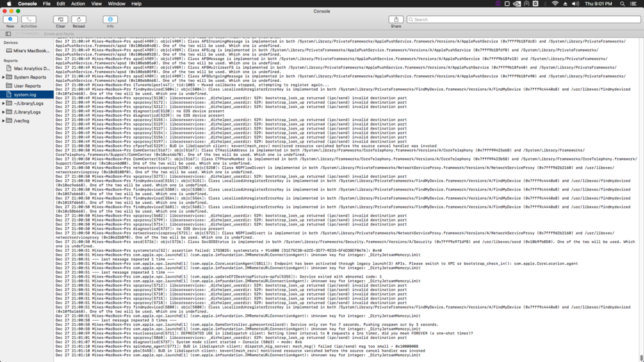The width and height of the screenshot is (644, 362).
Task: Click the Share toolbar button
Action: 395,19
